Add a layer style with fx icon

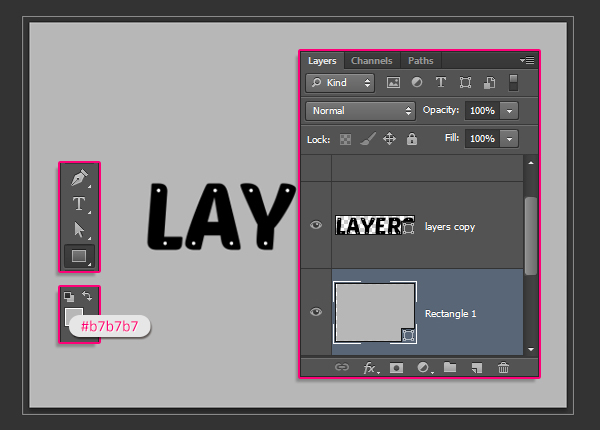click(x=371, y=368)
